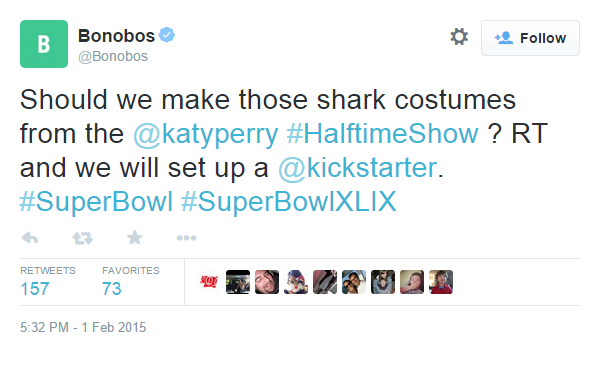Click the blue verified badge
The height and width of the screenshot is (369, 596).
[x=166, y=35]
